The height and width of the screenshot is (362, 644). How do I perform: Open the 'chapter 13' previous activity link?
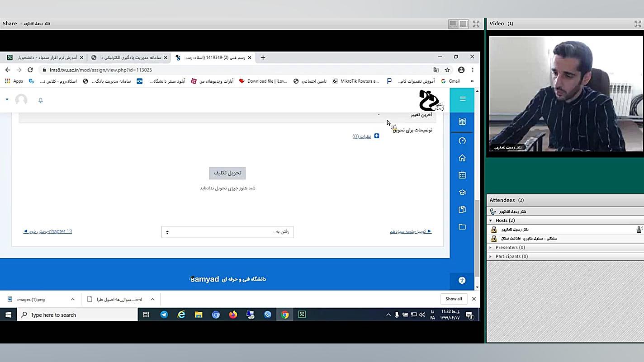(47, 231)
